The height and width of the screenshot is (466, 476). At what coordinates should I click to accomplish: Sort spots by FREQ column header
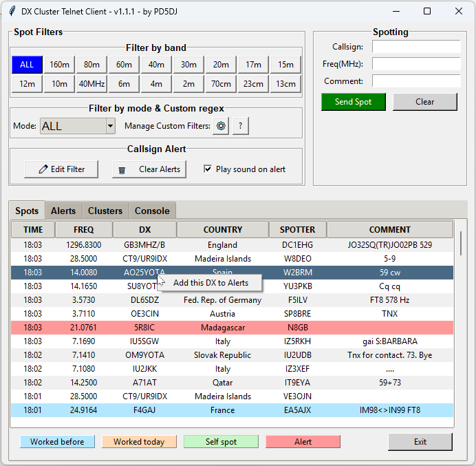click(x=83, y=230)
